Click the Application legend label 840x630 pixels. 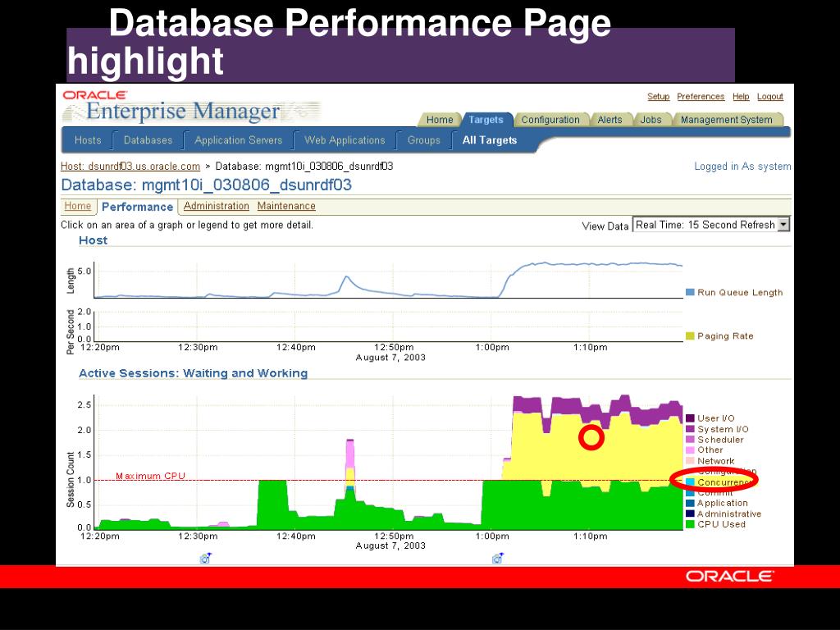(x=722, y=503)
